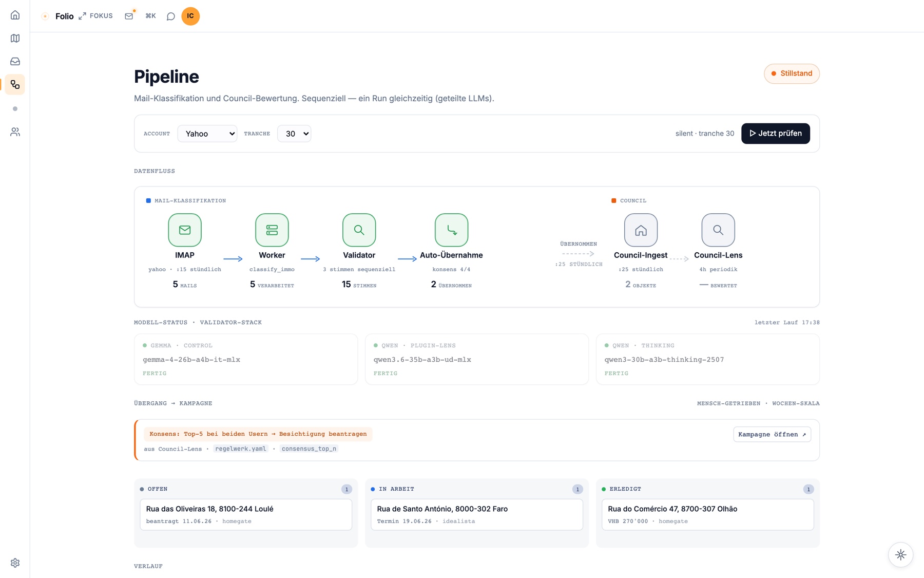Click the Folio logo text
Image resolution: width=924 pixels, height=578 pixels.
coord(64,16)
